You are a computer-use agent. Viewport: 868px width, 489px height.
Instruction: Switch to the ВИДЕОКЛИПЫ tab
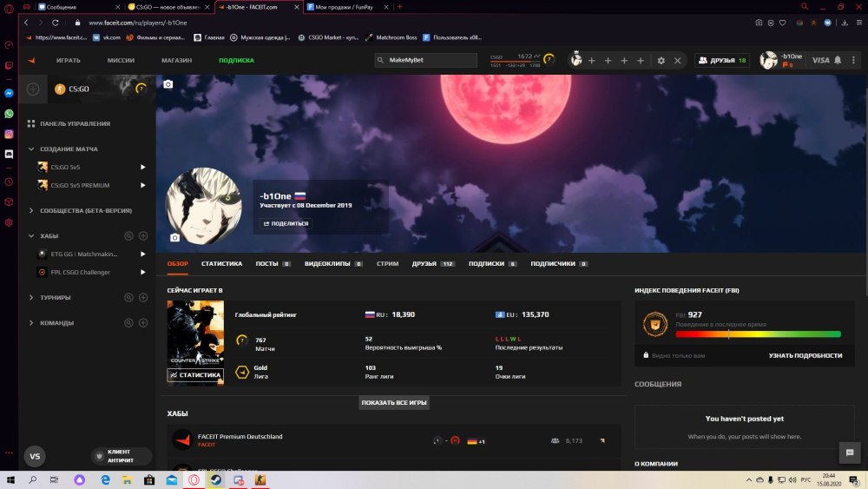point(333,263)
